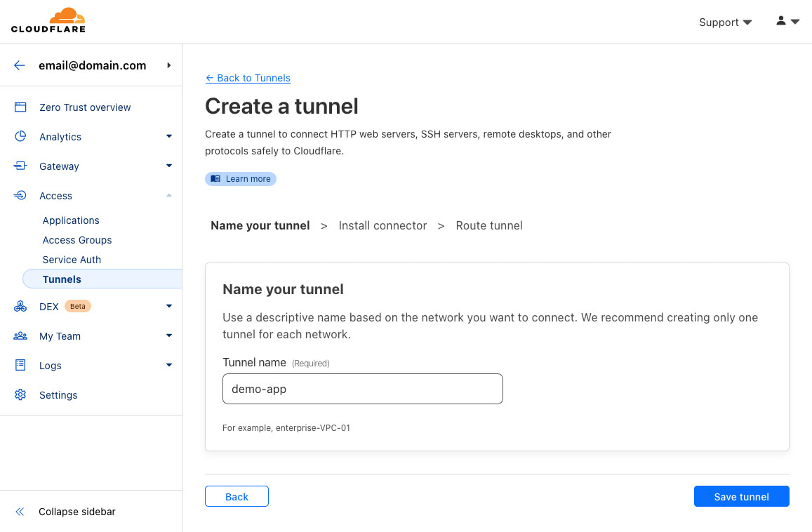Screen dimensions: 812x532
Task: Click the Analytics pie chart icon
Action: 20,137
